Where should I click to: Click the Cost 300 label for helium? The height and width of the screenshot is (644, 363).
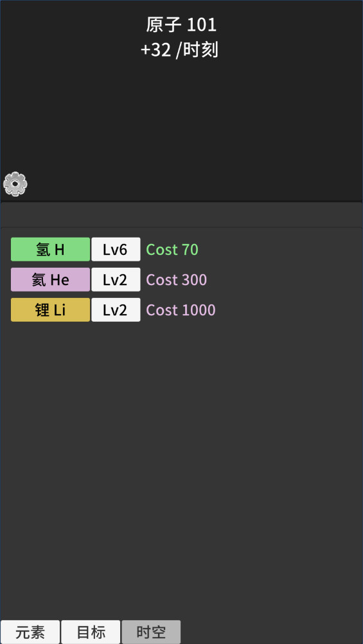click(177, 280)
